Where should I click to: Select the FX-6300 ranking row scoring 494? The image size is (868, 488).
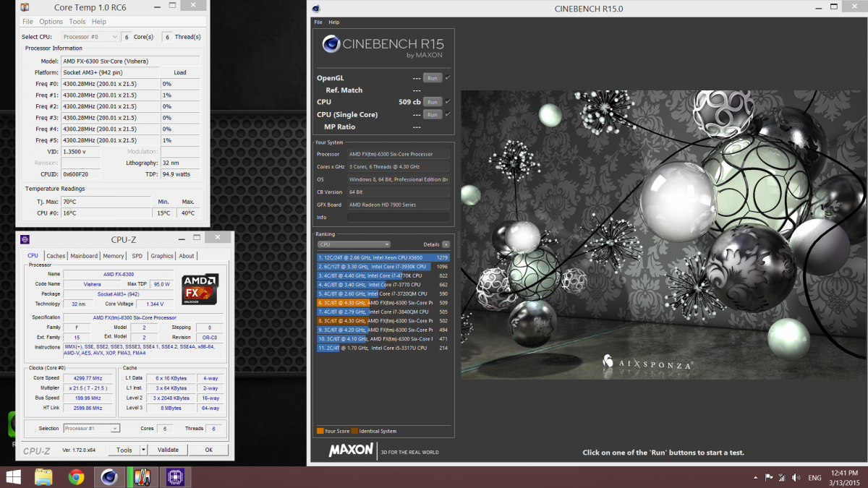click(383, 330)
